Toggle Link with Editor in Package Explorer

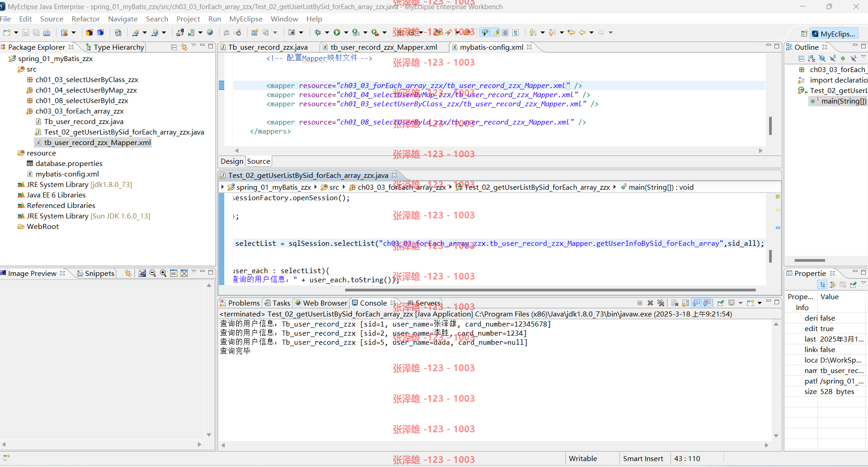tap(184, 47)
